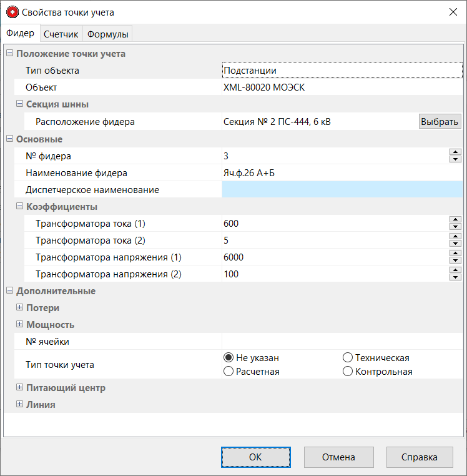Image resolution: width=467 pixels, height=476 pixels.
Task: Select the Техническая radio button
Action: 348,358
